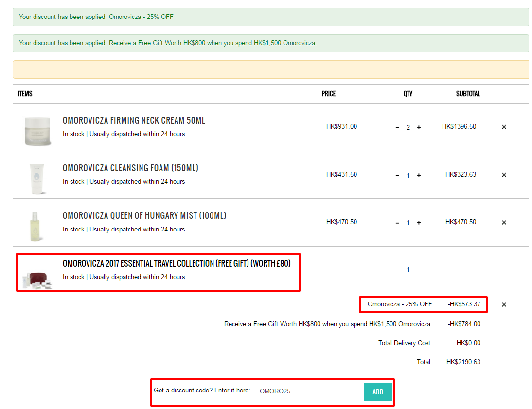This screenshot has width=532, height=409.
Task: Increase quantity of Queen of Hungary Mist
Action: click(x=419, y=223)
